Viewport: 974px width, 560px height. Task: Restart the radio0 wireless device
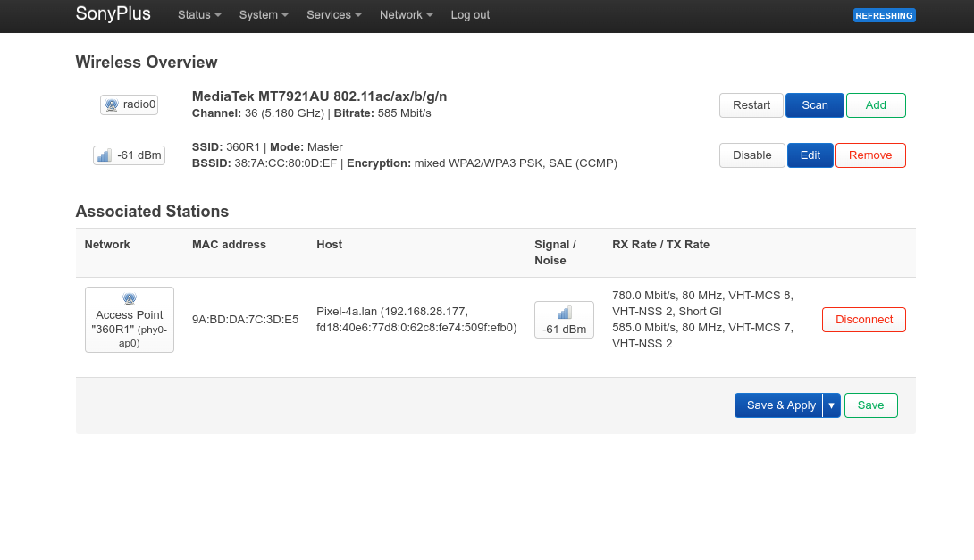click(751, 105)
